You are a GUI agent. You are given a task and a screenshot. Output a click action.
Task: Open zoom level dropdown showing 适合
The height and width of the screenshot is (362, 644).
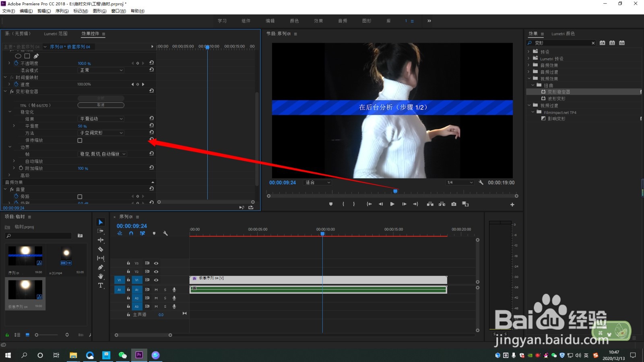318,183
